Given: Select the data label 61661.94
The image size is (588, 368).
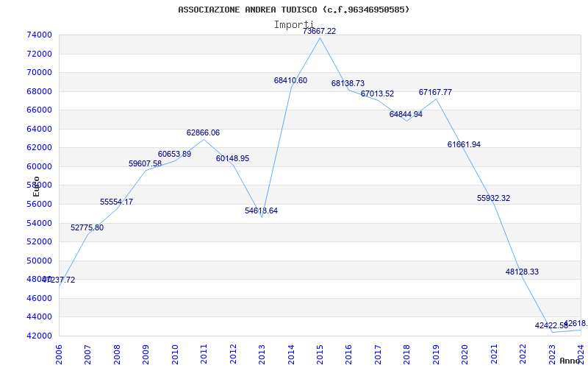Looking at the screenshot, I should (x=464, y=144).
